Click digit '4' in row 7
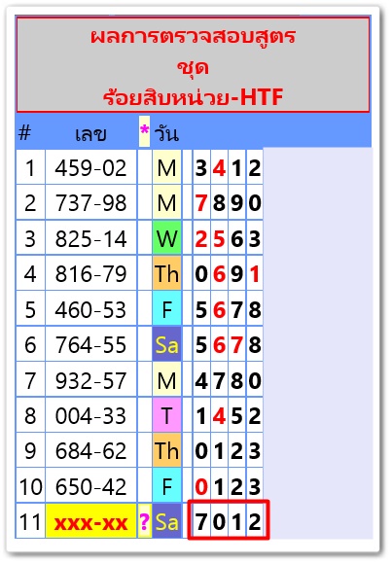Screen dimensions: 392x564 point(201,380)
